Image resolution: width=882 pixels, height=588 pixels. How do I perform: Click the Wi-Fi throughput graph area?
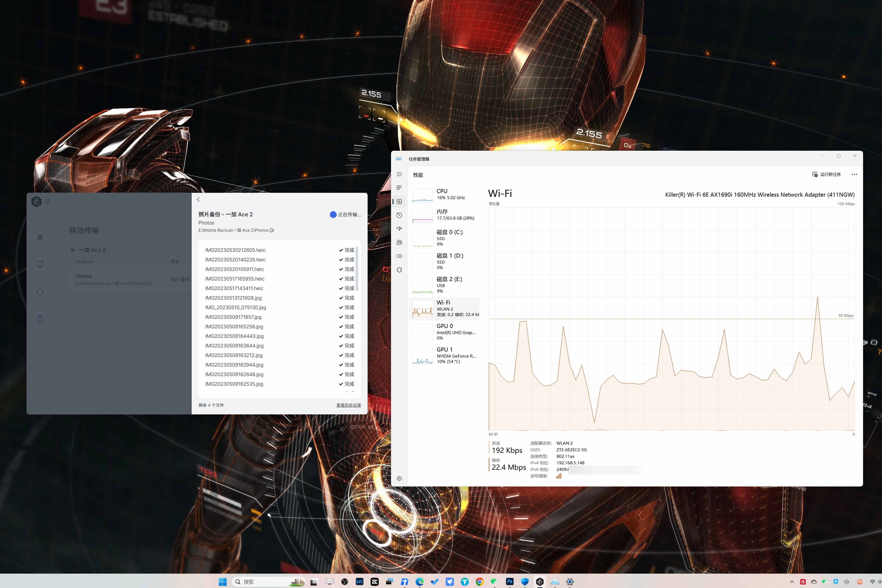point(672,319)
